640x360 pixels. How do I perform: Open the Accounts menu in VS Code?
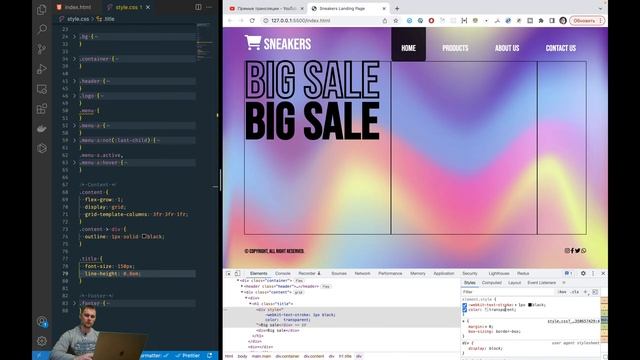(42, 321)
